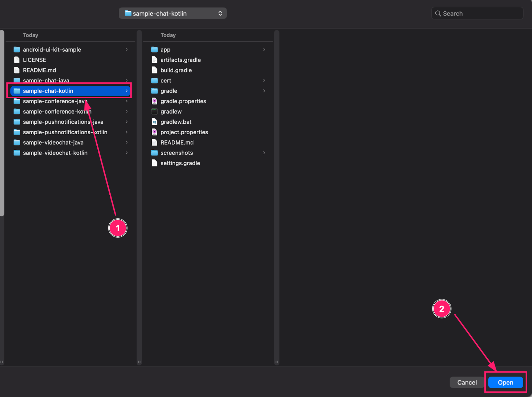Click the magnifier icon in Search field

[x=438, y=14]
